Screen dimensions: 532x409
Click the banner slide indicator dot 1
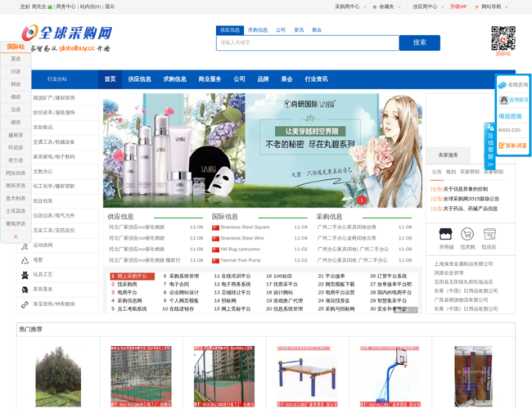coord(362,200)
